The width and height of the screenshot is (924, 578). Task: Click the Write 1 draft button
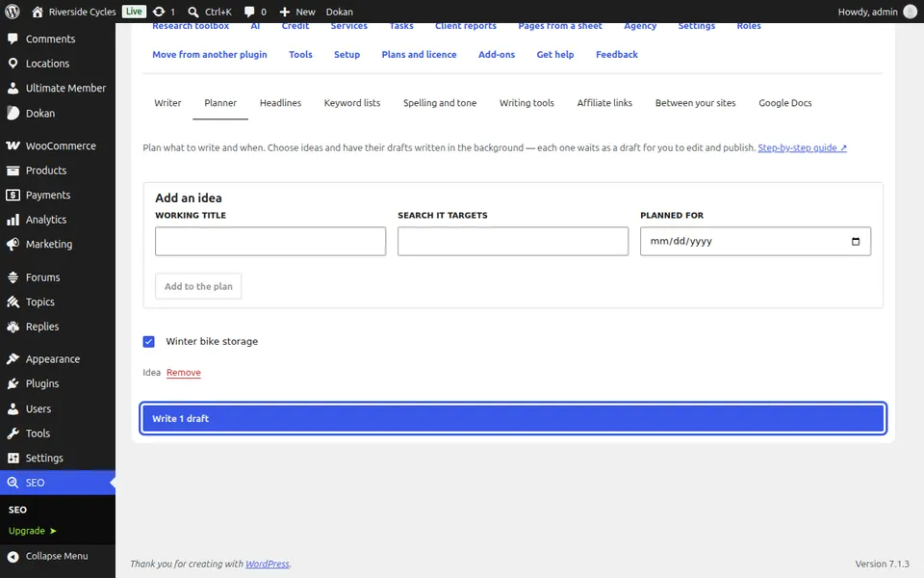tap(513, 418)
